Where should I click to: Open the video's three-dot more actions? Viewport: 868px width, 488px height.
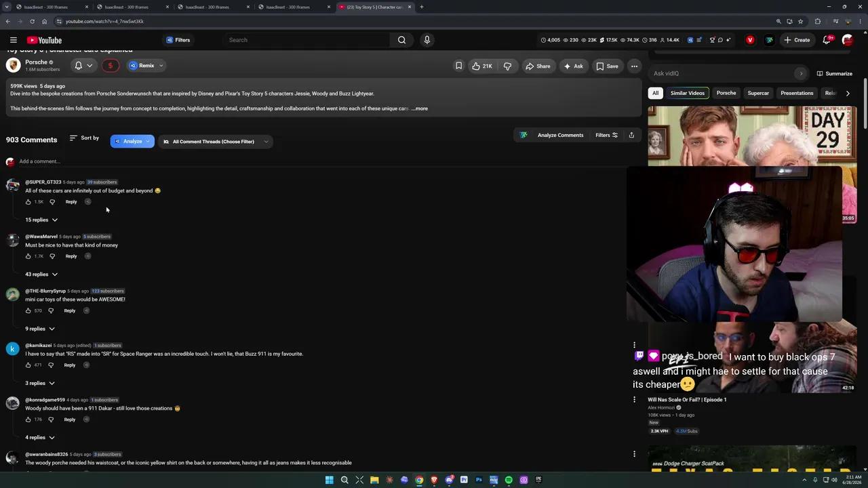(634, 66)
